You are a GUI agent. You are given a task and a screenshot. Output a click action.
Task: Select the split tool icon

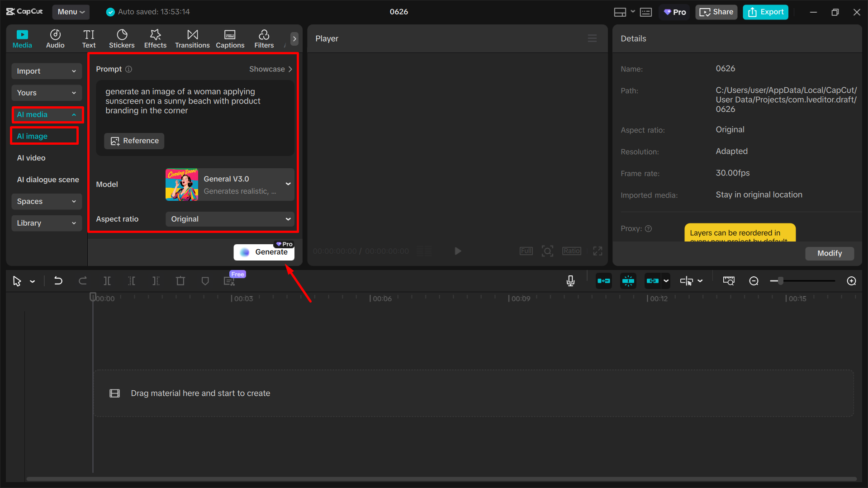coord(107,280)
